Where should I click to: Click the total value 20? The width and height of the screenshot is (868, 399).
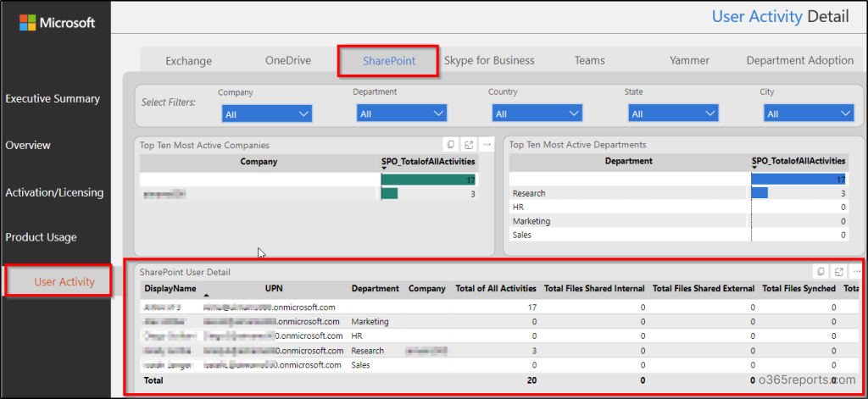click(x=531, y=380)
